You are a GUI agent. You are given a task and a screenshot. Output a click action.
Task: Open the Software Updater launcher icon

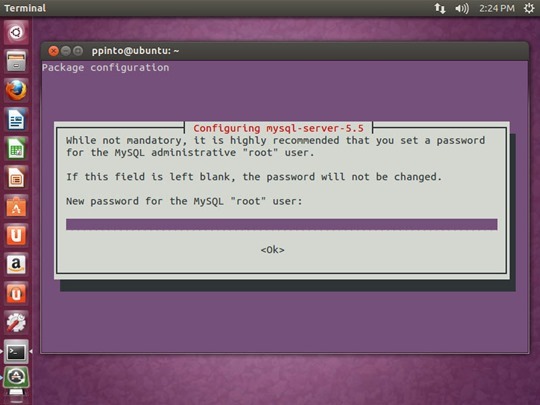(16, 377)
